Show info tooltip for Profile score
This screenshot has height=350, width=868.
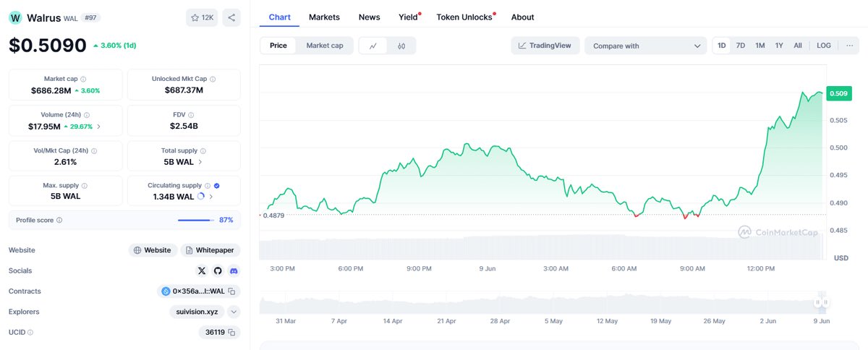click(59, 220)
